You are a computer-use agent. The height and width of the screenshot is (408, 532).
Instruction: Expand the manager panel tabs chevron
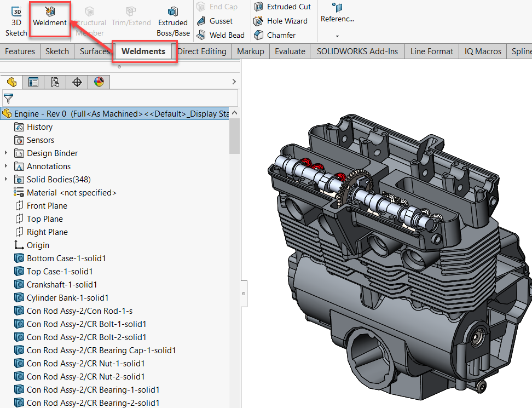[x=234, y=82]
